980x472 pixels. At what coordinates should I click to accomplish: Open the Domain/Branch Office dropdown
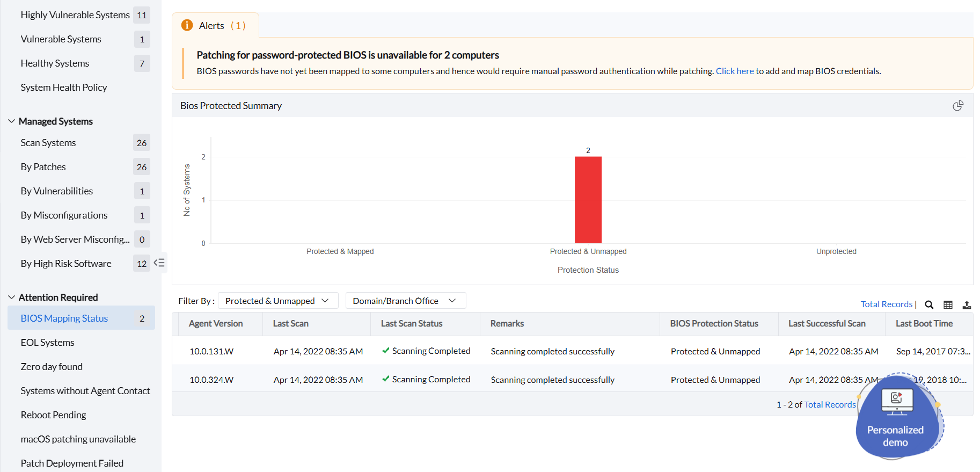pyautogui.click(x=405, y=301)
